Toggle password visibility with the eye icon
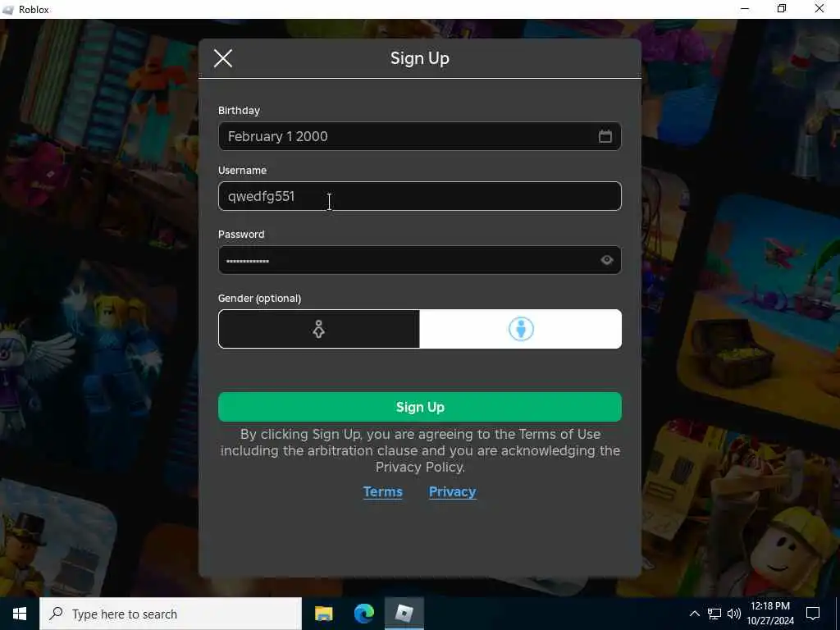Image resolution: width=840 pixels, height=630 pixels. tap(606, 260)
